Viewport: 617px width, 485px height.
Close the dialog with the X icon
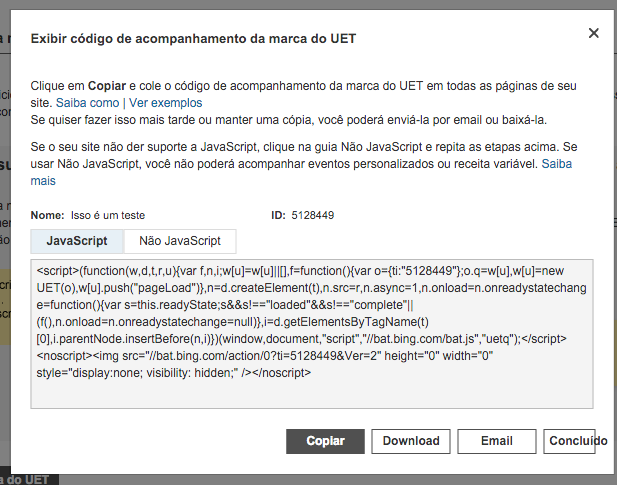pyautogui.click(x=594, y=33)
